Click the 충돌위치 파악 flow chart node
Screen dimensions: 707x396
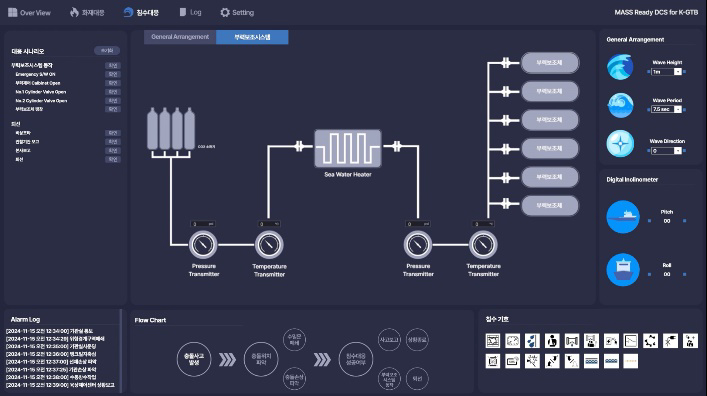point(261,359)
